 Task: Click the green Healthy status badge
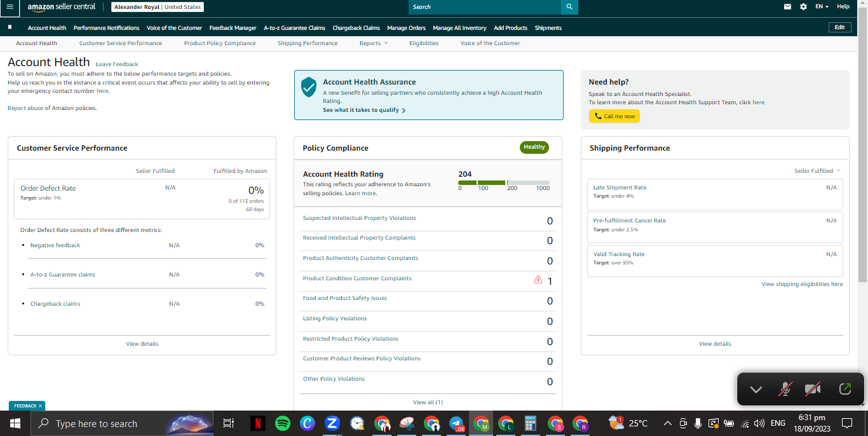click(x=534, y=147)
